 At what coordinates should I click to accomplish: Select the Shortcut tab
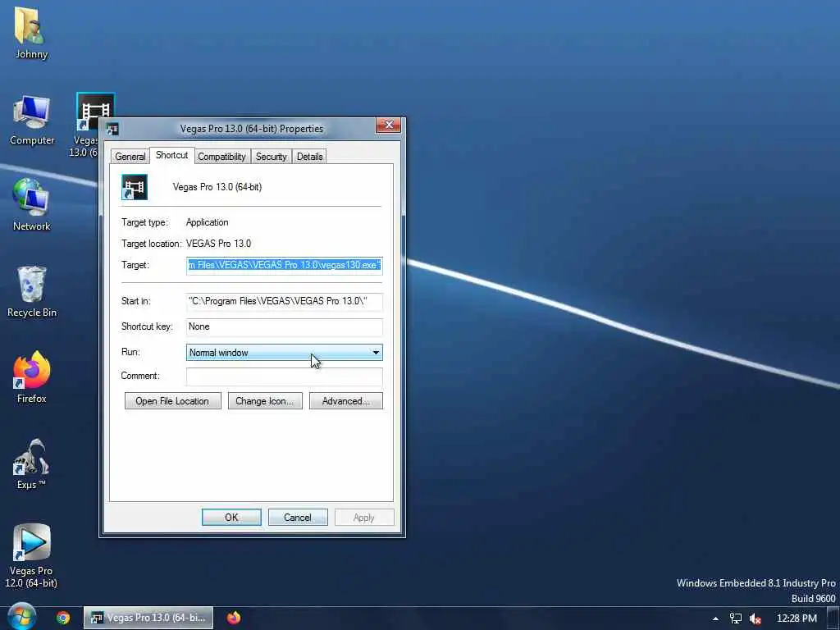tap(172, 155)
